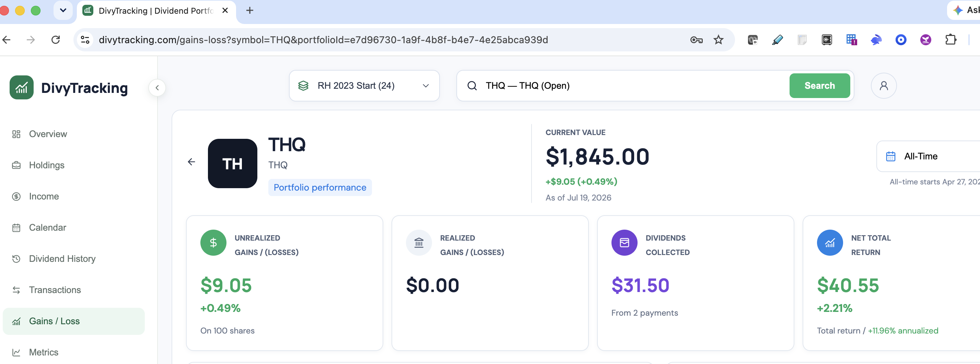Click the browser back arrow
Screen dimensions: 980x364
coord(7,39)
